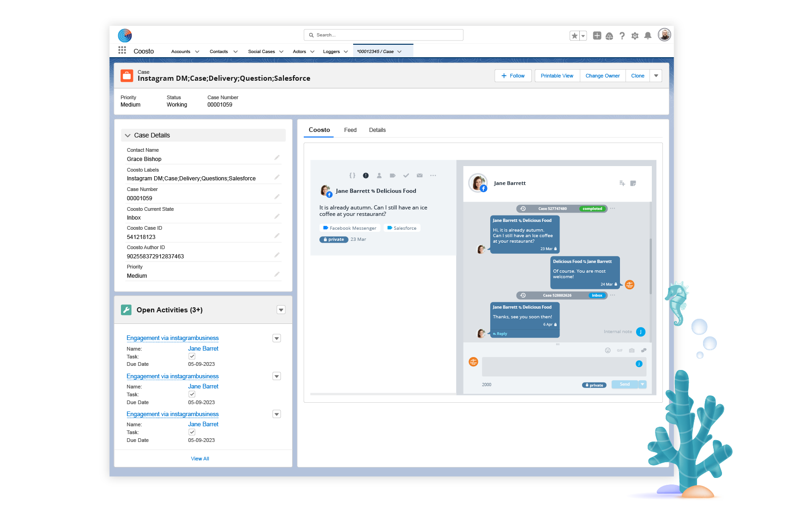Open the emoji picker in reply box
The height and width of the screenshot is (519, 812).
point(607,350)
